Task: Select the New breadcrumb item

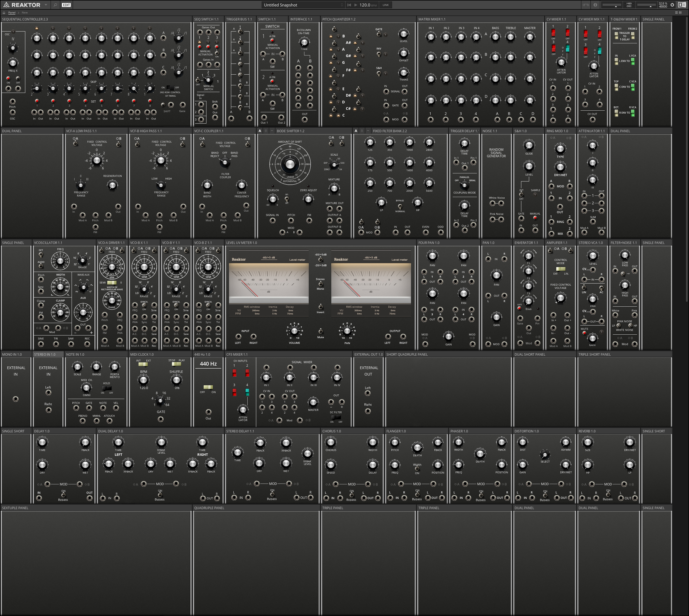Action: pyautogui.click(x=25, y=13)
